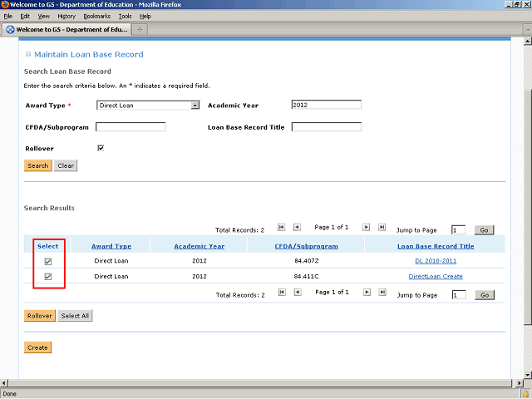
Task: Click vertical scrollbar up arrow
Action: (528, 42)
